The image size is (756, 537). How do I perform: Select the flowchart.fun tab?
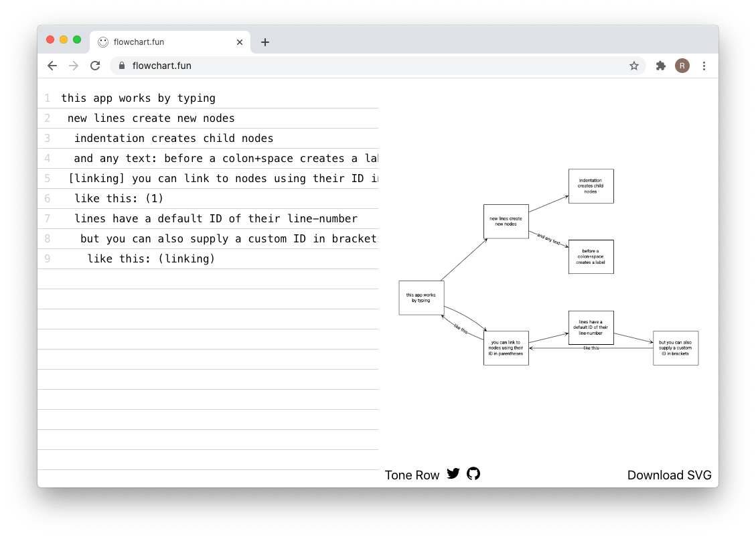pyautogui.click(x=169, y=42)
